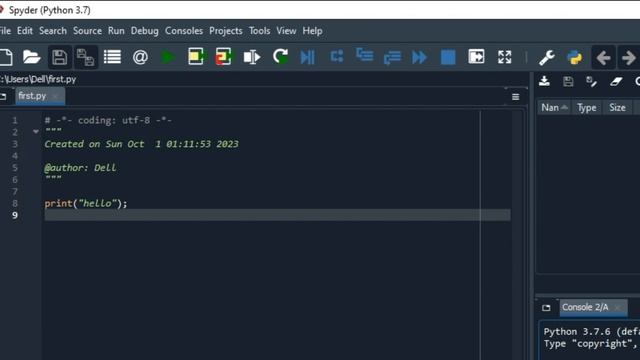Screen dimensions: 640x360
Task: Click the @author: Dell line
Action: [80, 168]
